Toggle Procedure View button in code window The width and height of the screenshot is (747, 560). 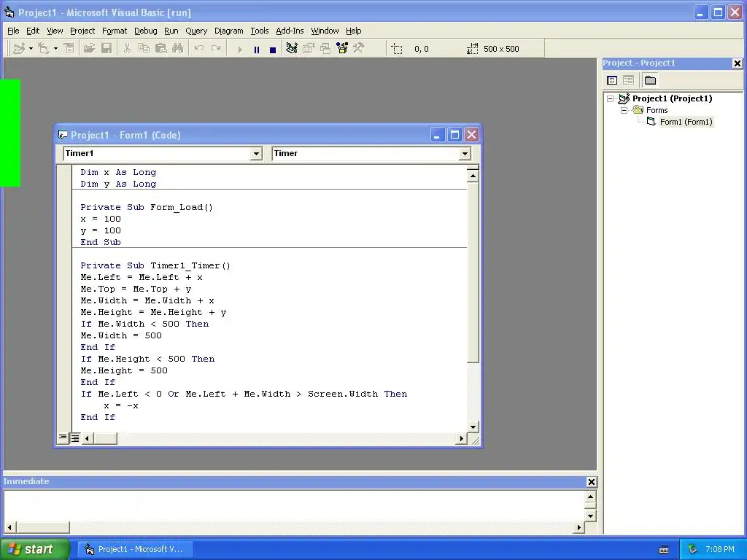tap(63, 437)
